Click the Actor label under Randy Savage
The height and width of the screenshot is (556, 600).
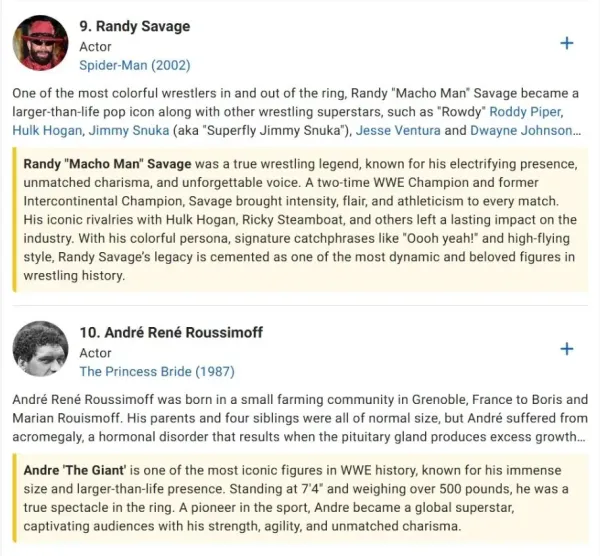coord(95,47)
